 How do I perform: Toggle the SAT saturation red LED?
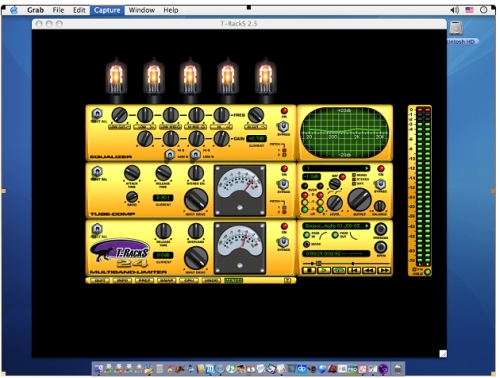343,177
